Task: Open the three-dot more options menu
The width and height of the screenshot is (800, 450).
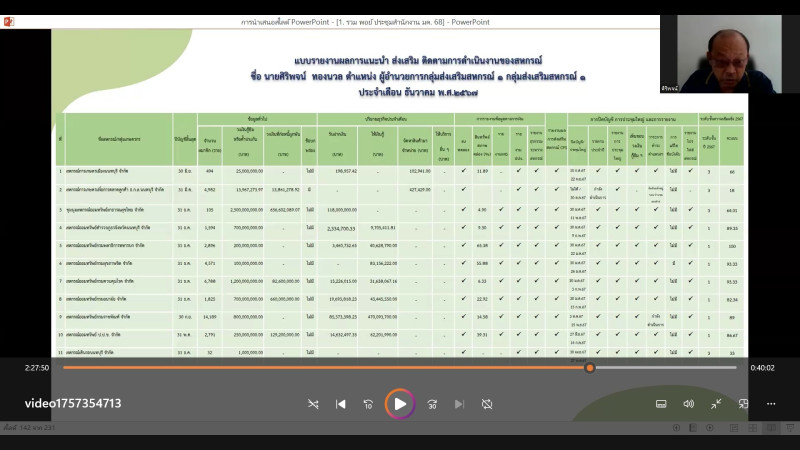Action: point(771,404)
